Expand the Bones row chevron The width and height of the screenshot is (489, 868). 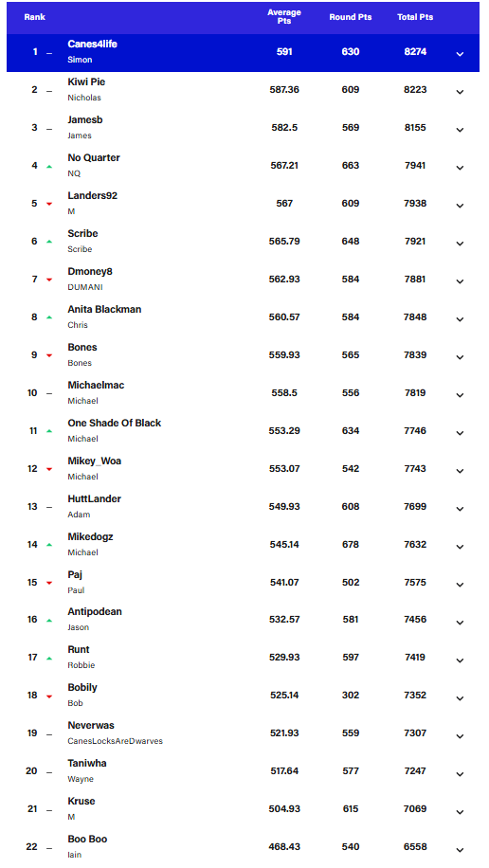point(460,357)
